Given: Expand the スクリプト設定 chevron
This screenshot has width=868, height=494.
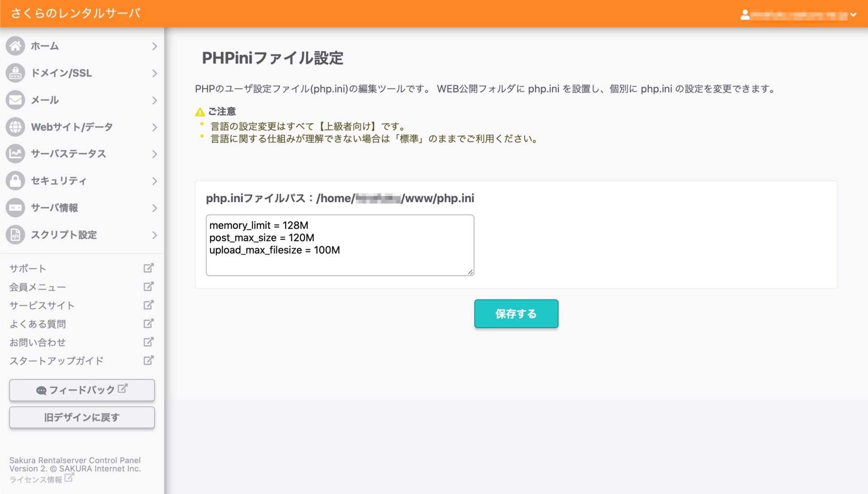Looking at the screenshot, I should coord(155,235).
